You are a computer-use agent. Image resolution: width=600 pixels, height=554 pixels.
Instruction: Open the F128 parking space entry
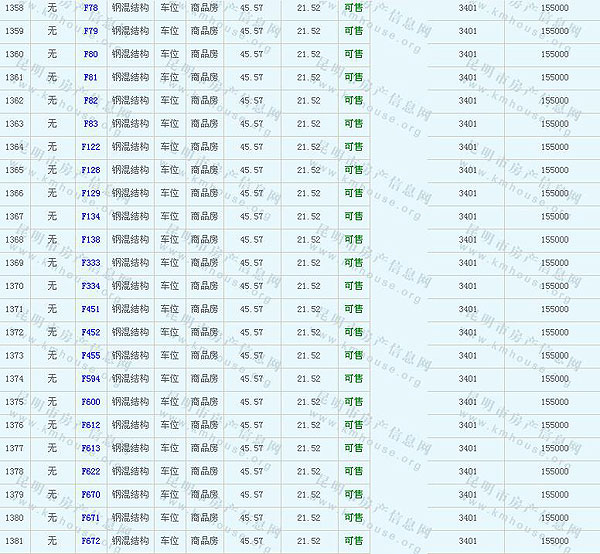tap(90, 170)
